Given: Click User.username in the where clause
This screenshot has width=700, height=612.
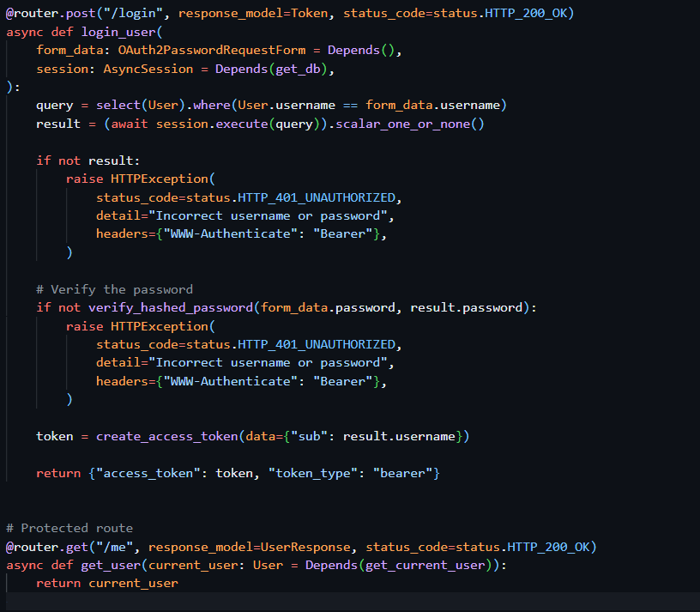Looking at the screenshot, I should point(287,106).
